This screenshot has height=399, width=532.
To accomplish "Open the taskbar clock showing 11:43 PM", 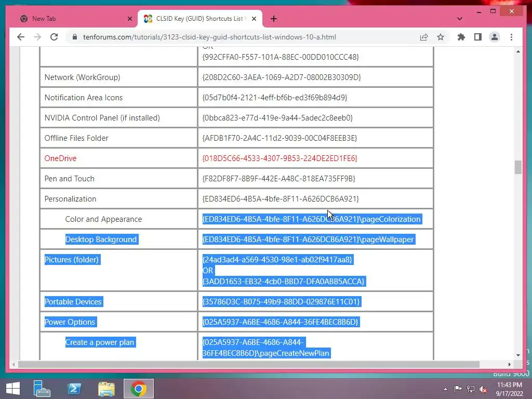I will click(509, 389).
